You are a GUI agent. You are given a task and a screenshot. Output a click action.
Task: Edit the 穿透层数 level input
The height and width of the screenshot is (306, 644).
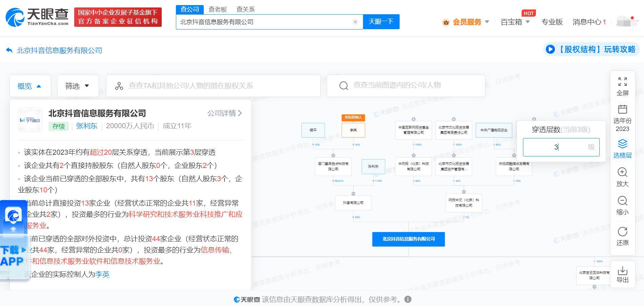[561, 147]
